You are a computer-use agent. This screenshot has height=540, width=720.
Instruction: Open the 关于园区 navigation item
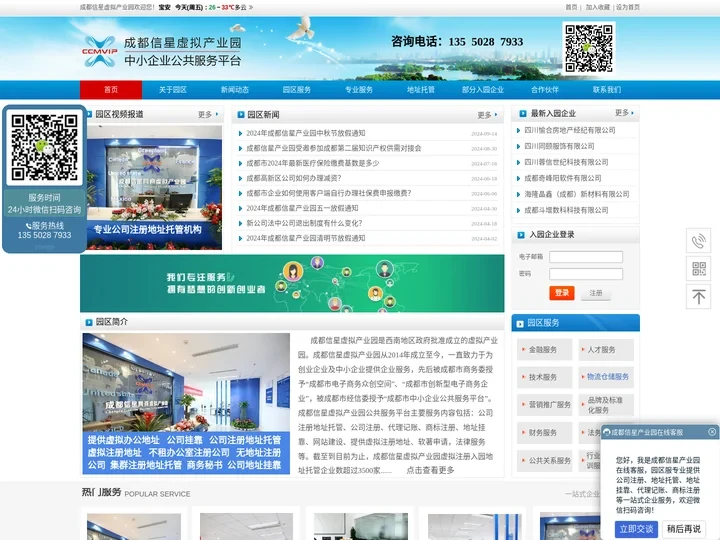point(173,90)
